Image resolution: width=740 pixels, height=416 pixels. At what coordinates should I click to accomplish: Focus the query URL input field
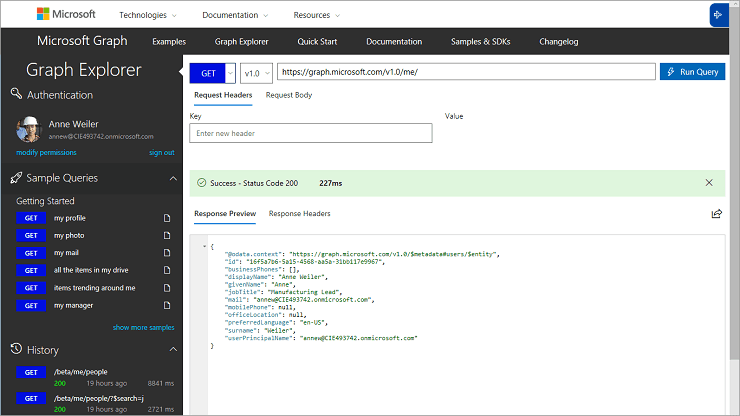tap(466, 72)
